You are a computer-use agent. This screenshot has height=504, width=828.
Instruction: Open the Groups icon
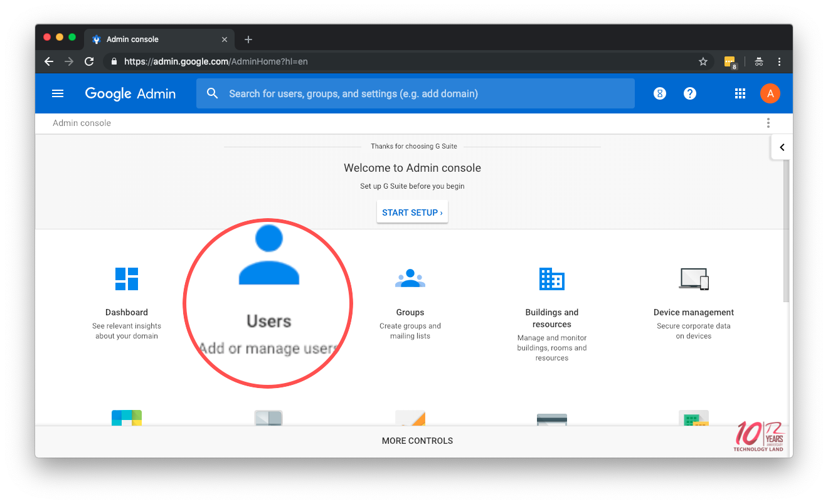(x=410, y=278)
